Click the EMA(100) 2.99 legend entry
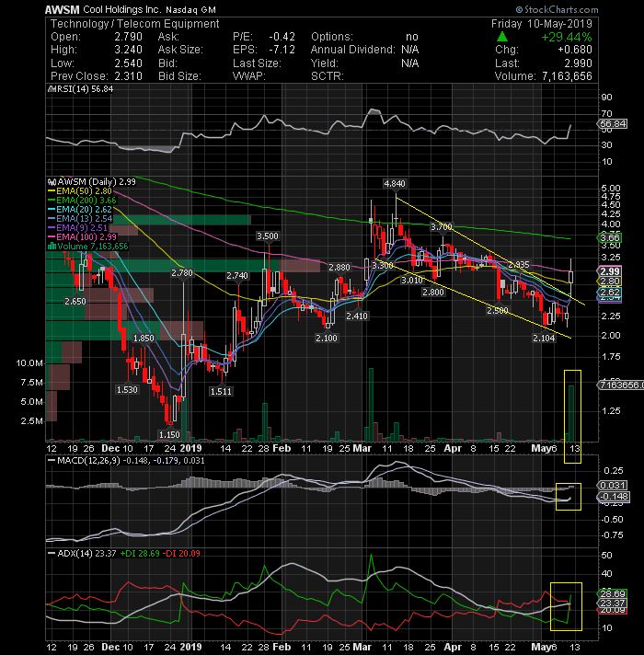Image resolution: width=644 pixels, height=655 pixels. coord(82,236)
